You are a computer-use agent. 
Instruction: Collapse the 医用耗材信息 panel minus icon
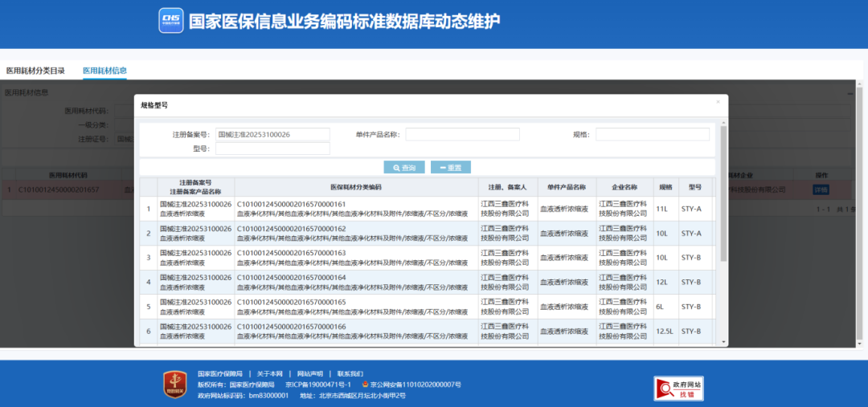850,93
